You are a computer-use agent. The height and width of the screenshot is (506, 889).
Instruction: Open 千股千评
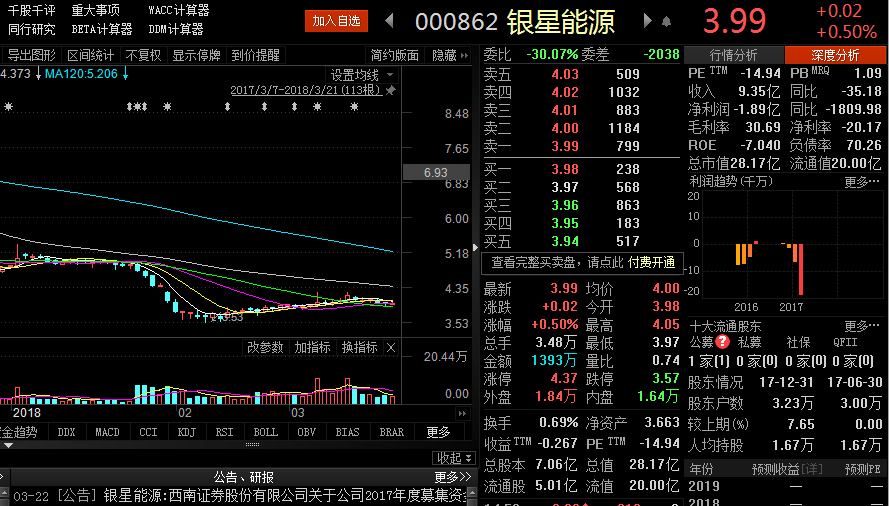click(x=32, y=10)
